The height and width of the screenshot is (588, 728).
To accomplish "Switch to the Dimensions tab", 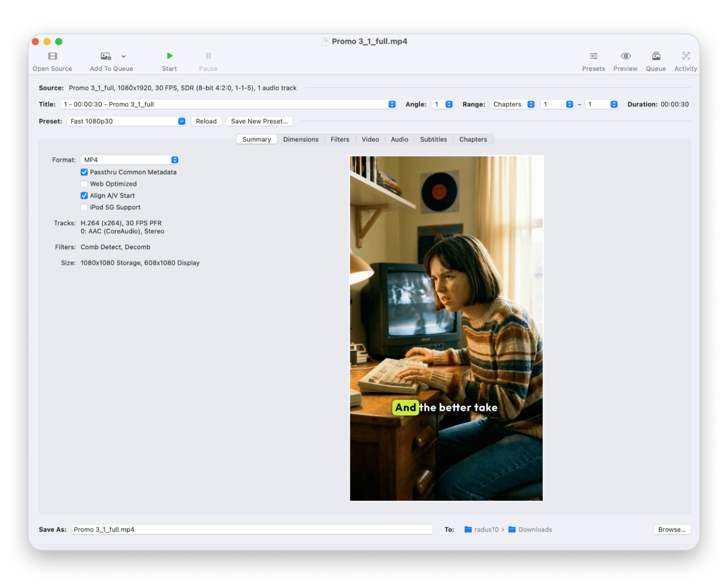I will 301,139.
